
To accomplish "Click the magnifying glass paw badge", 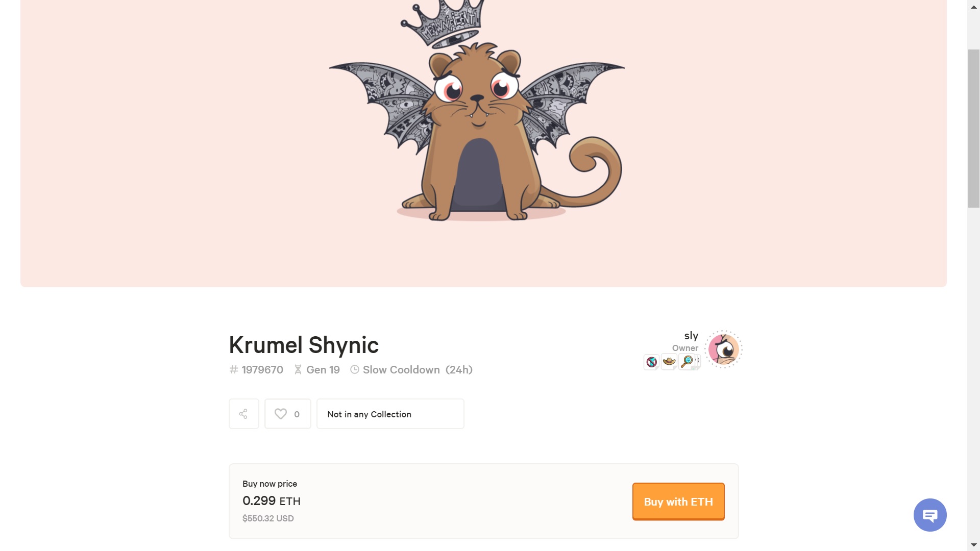I will click(x=687, y=362).
